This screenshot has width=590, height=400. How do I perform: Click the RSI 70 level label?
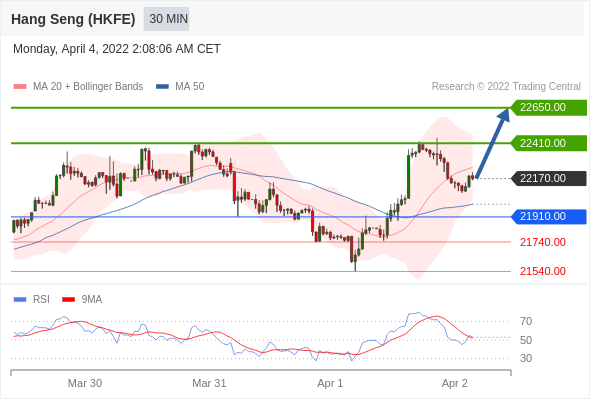coord(526,321)
